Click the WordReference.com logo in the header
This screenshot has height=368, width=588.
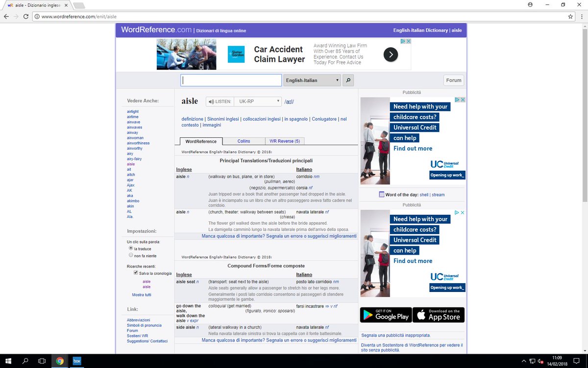point(156,30)
